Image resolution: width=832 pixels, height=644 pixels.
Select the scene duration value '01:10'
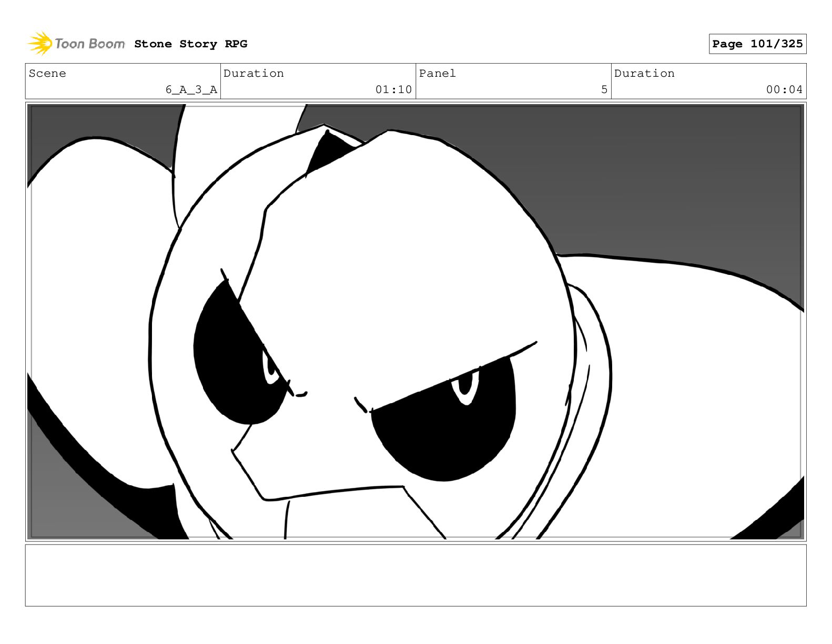pos(393,90)
